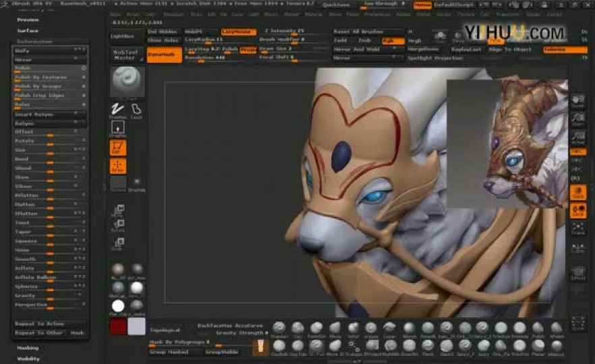Select the Standard brush
595x364 pixels.
(x=279, y=329)
